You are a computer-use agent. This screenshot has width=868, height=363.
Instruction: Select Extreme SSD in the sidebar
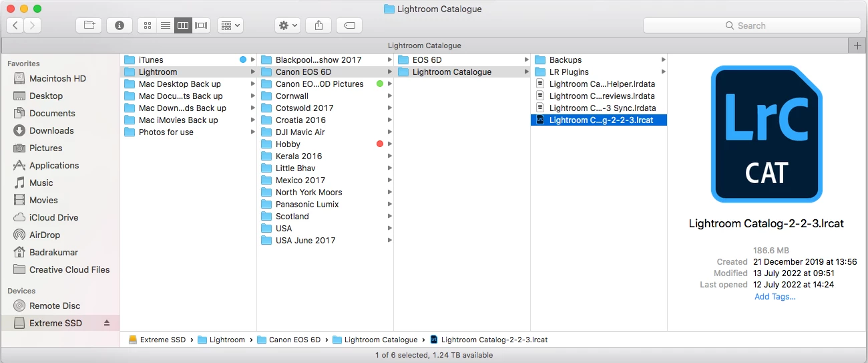click(x=55, y=323)
